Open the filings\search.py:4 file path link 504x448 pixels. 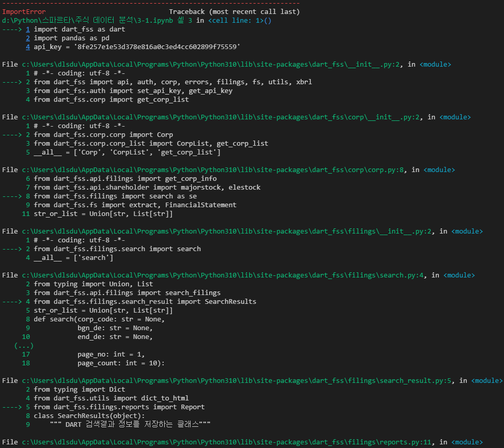[x=223, y=275]
